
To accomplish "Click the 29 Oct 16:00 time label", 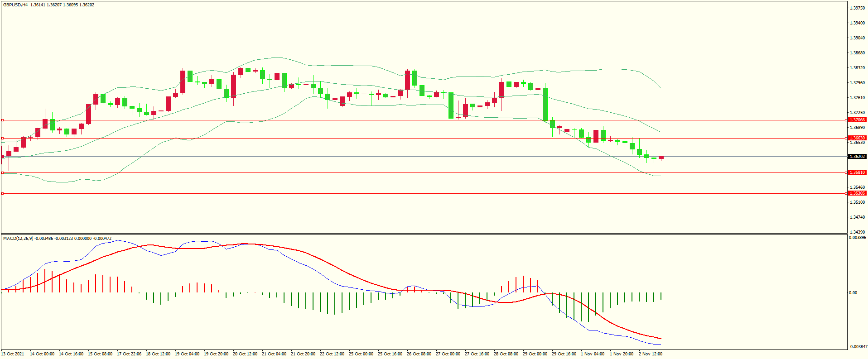I will [x=564, y=354].
